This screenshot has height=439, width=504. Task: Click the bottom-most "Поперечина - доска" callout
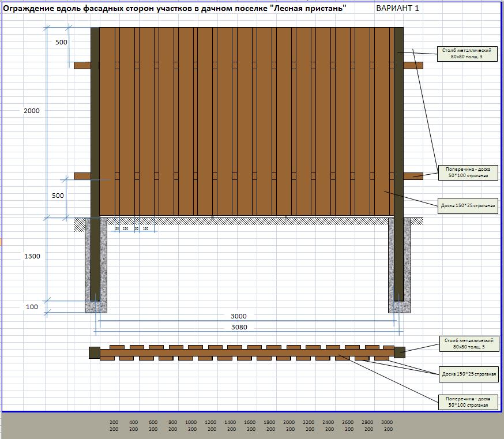click(x=467, y=402)
